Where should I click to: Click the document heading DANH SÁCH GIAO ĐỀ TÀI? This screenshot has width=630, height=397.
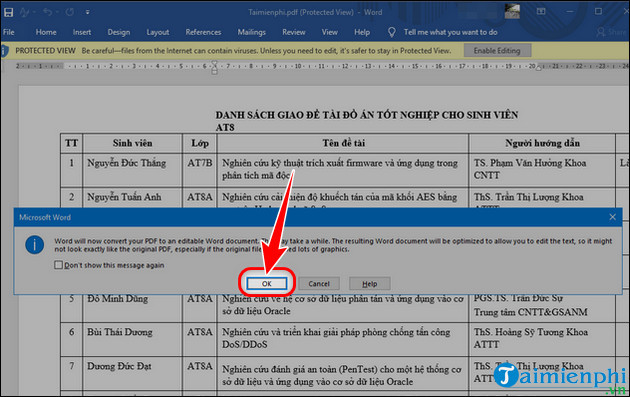366,121
